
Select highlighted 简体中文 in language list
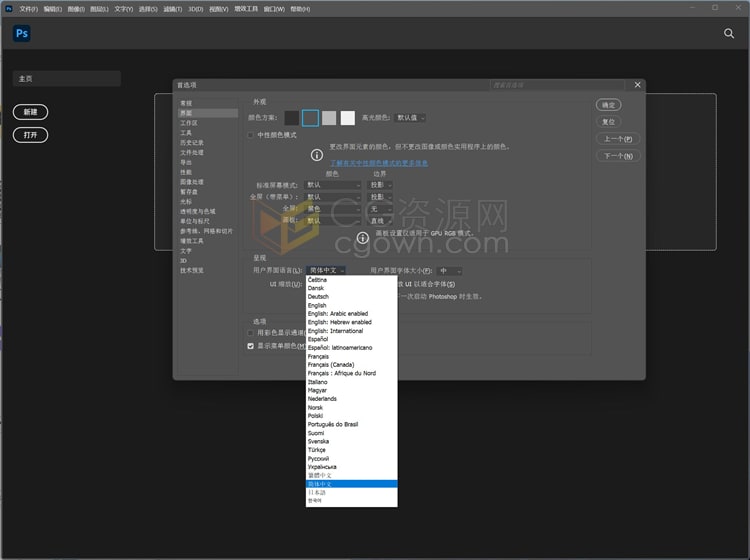tap(352, 484)
